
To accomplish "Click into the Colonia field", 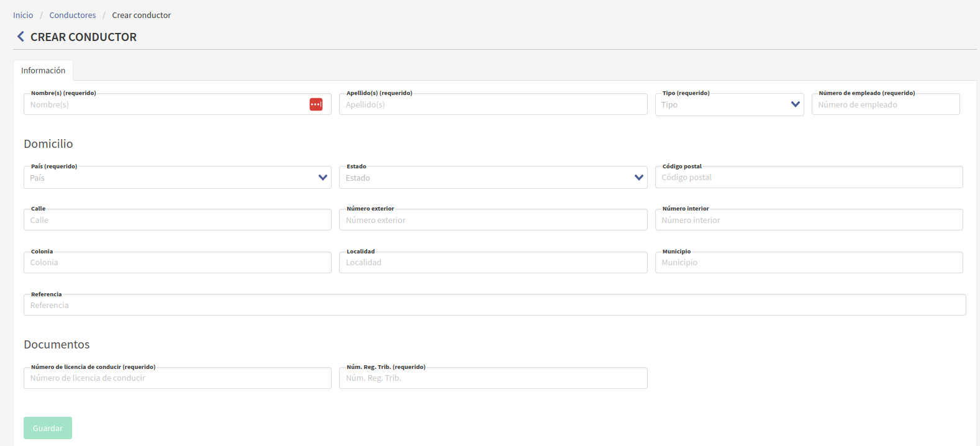I will 177,263.
